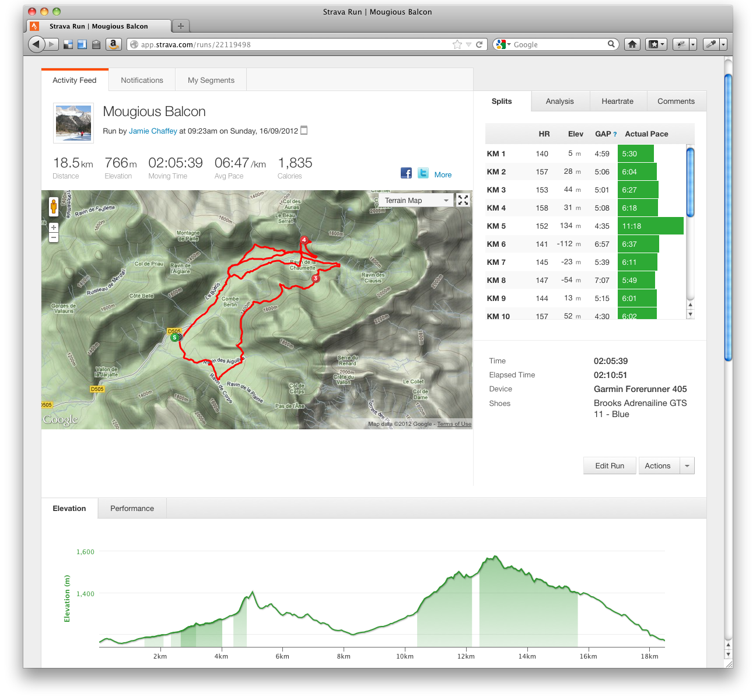Go back using the browser back arrow

tap(36, 44)
